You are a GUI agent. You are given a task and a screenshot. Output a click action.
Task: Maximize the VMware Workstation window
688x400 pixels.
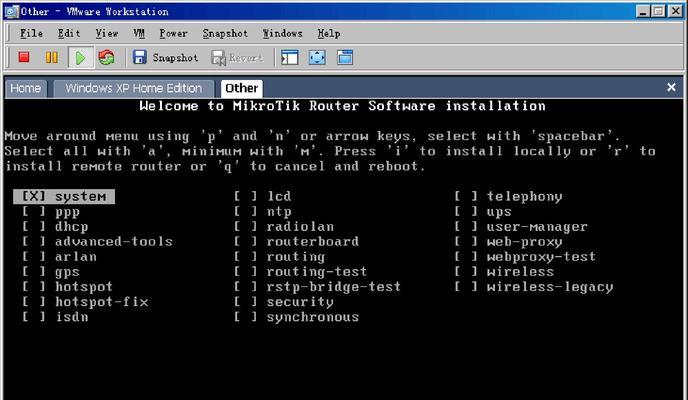pyautogui.click(x=658, y=11)
